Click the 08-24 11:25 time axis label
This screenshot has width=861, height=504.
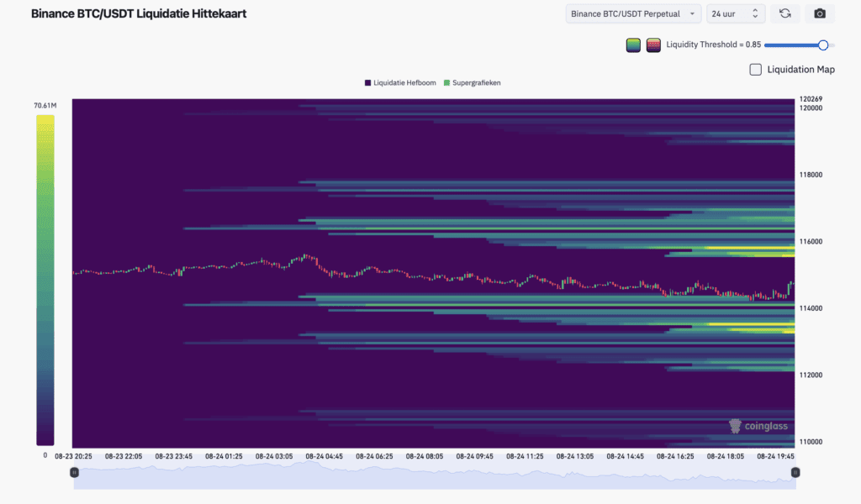[527, 456]
